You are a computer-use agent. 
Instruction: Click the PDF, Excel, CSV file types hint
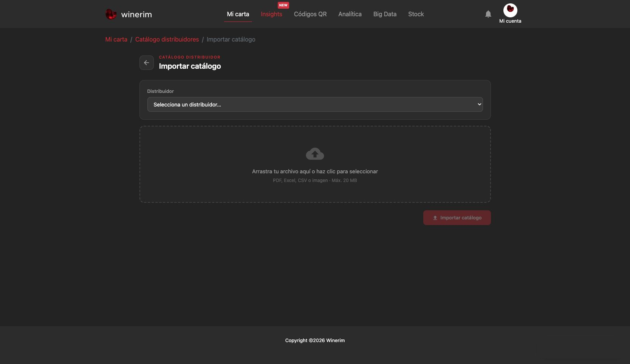click(x=315, y=180)
